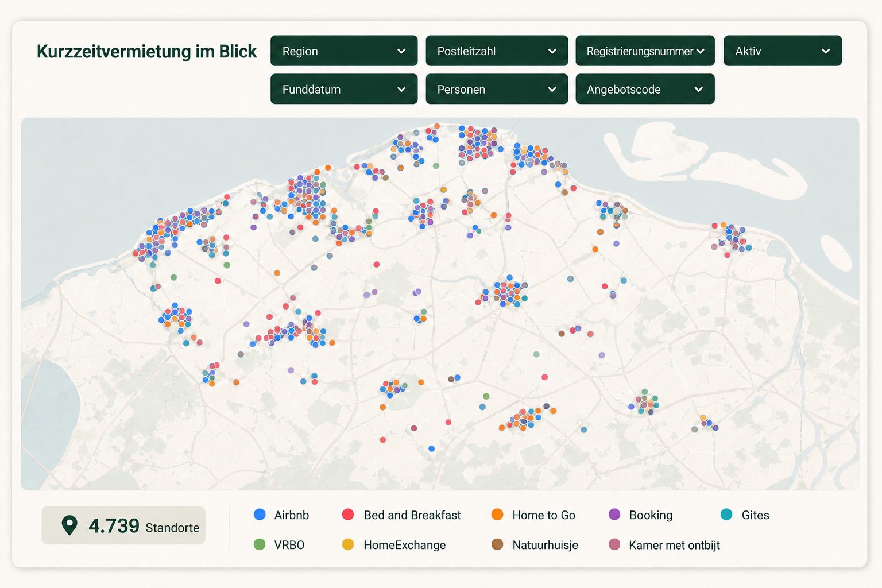Open the Funddatum dropdown
This screenshot has width=882, height=588.
click(344, 89)
